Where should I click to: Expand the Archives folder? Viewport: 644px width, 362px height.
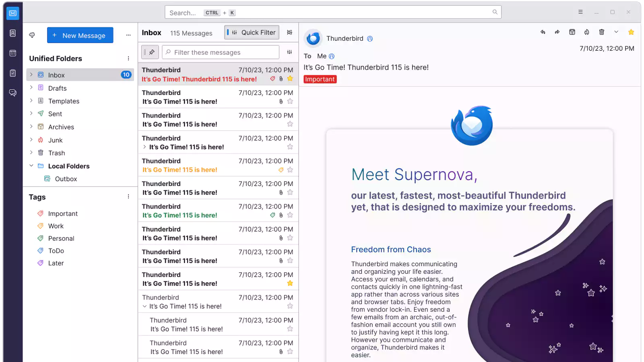click(31, 127)
